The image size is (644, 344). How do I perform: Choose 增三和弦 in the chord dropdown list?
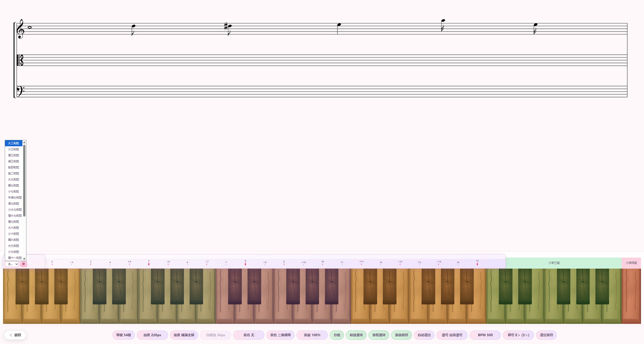13,155
